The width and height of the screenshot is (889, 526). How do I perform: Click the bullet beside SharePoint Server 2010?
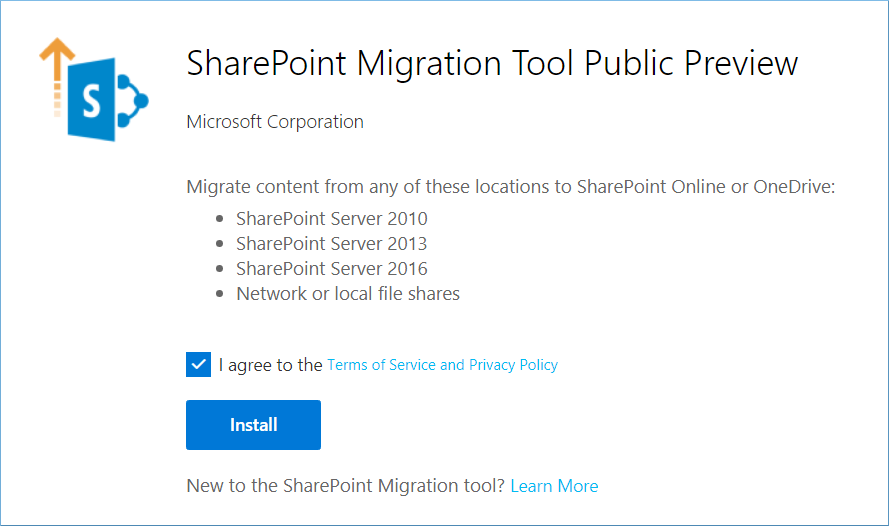[220, 219]
